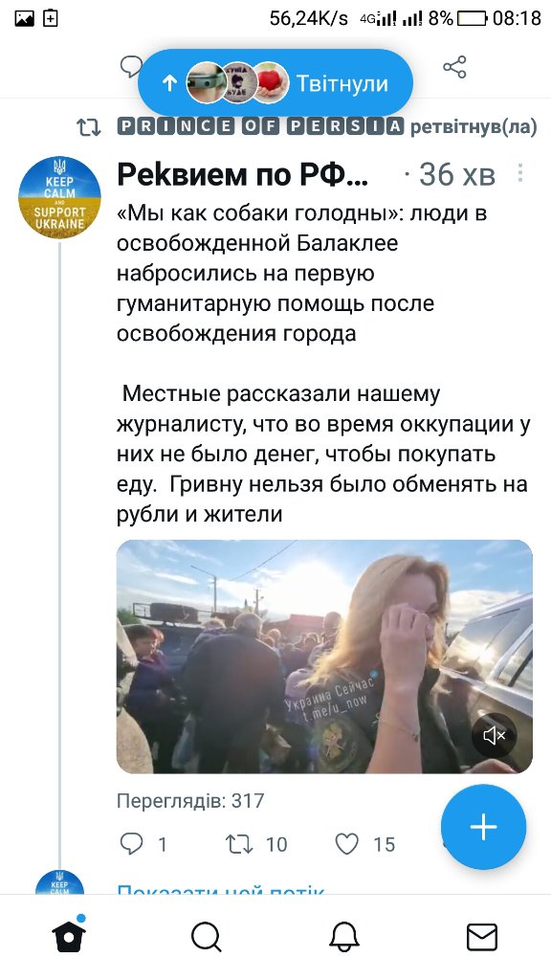
Task: Go to Home tab in bottom bar
Action: point(69,936)
